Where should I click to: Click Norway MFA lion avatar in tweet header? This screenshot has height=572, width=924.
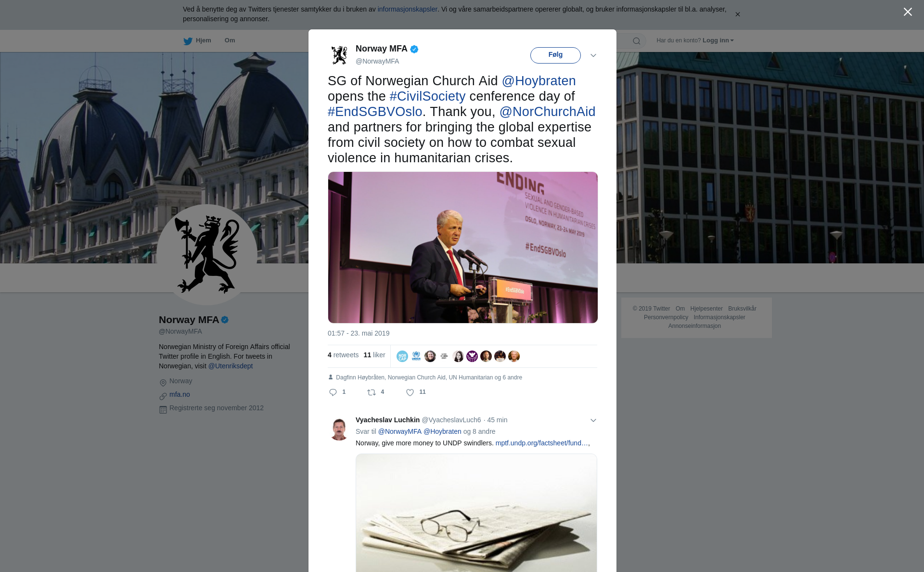point(339,55)
